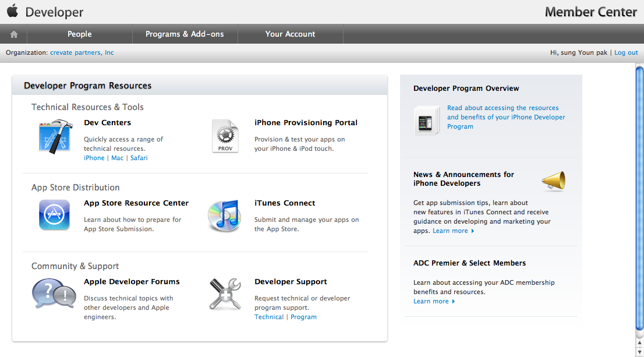Click the vertical scrollbar thumb
This screenshot has width=644, height=357.
(x=639, y=198)
